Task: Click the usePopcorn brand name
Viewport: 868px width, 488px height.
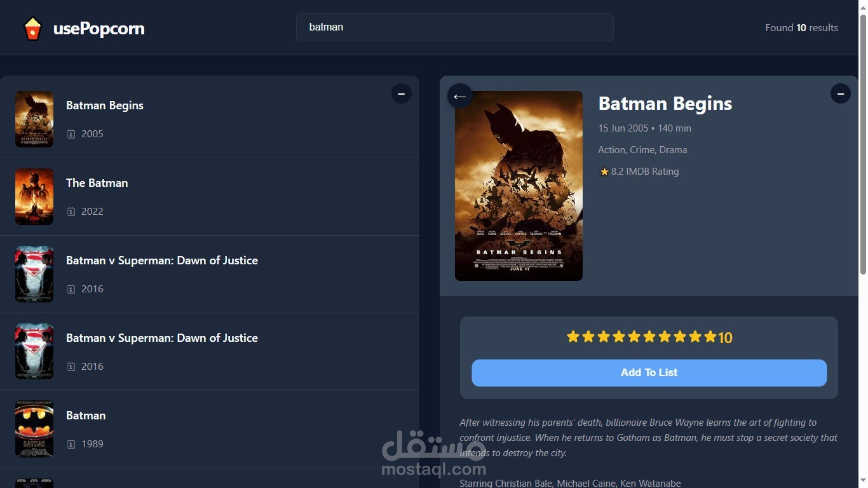Action: [99, 29]
